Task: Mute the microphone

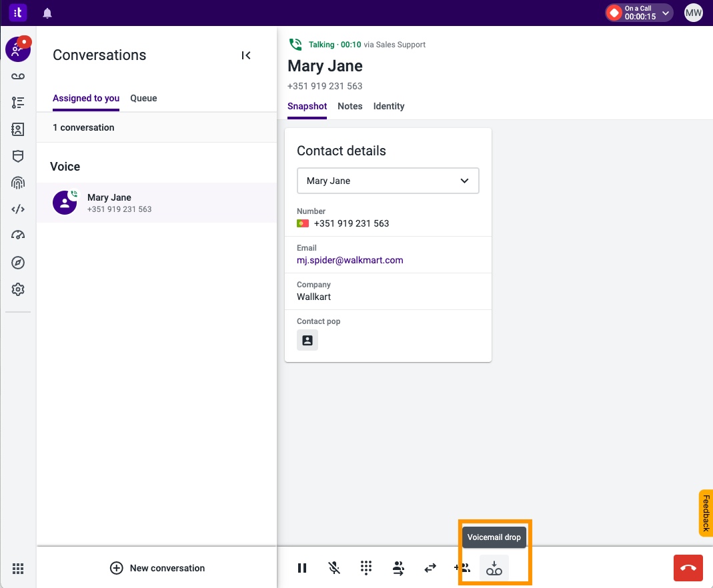Action: pos(334,568)
